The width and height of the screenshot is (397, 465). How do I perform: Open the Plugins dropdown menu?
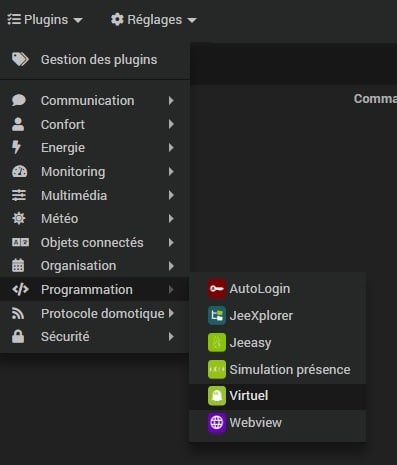[x=45, y=20]
